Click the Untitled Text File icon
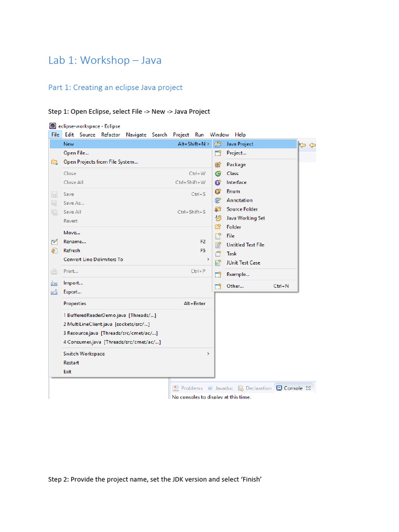Image resolution: width=399 pixels, height=532 pixels. pyautogui.click(x=218, y=245)
